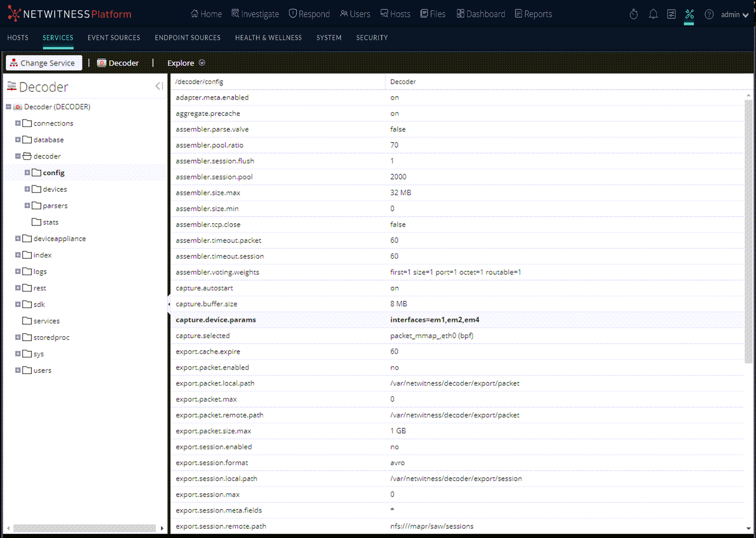The height and width of the screenshot is (538, 756).
Task: Collapse the decoder folder node
Action: point(18,156)
